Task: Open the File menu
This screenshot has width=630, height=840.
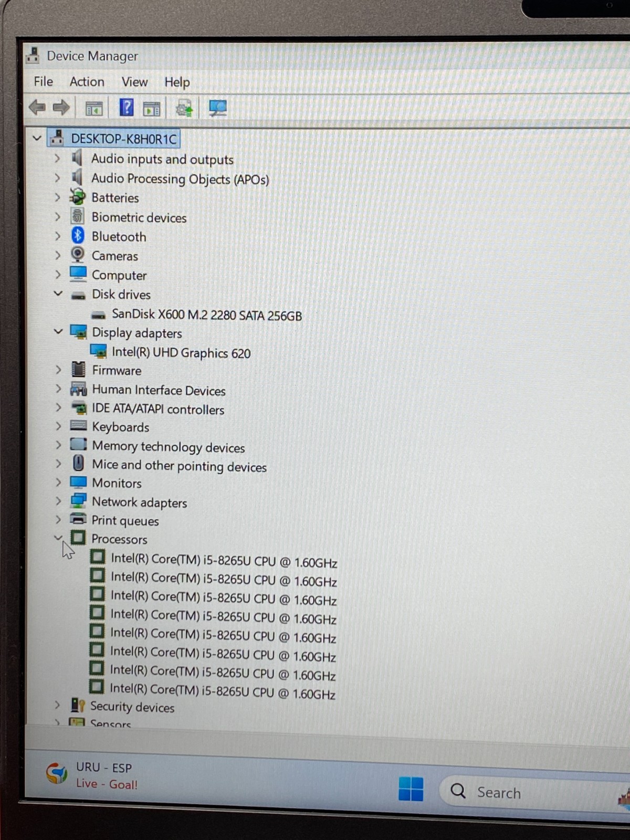Action: (43, 81)
